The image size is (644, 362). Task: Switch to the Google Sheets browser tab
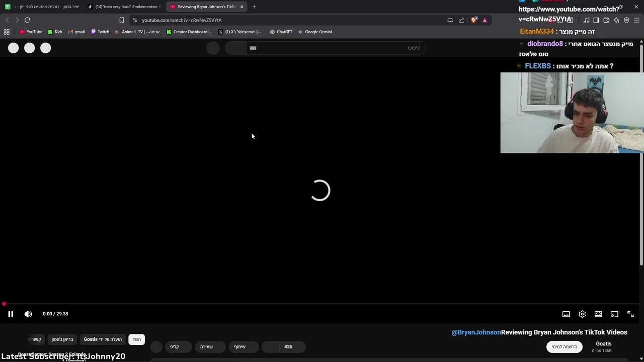pos(42,7)
